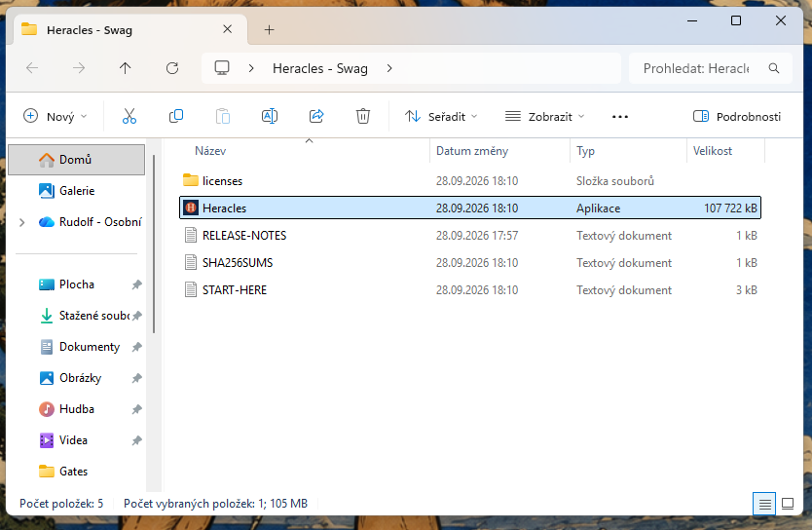This screenshot has height=530, width=812.
Task: Sort by the Název column header
Action: 305,151
